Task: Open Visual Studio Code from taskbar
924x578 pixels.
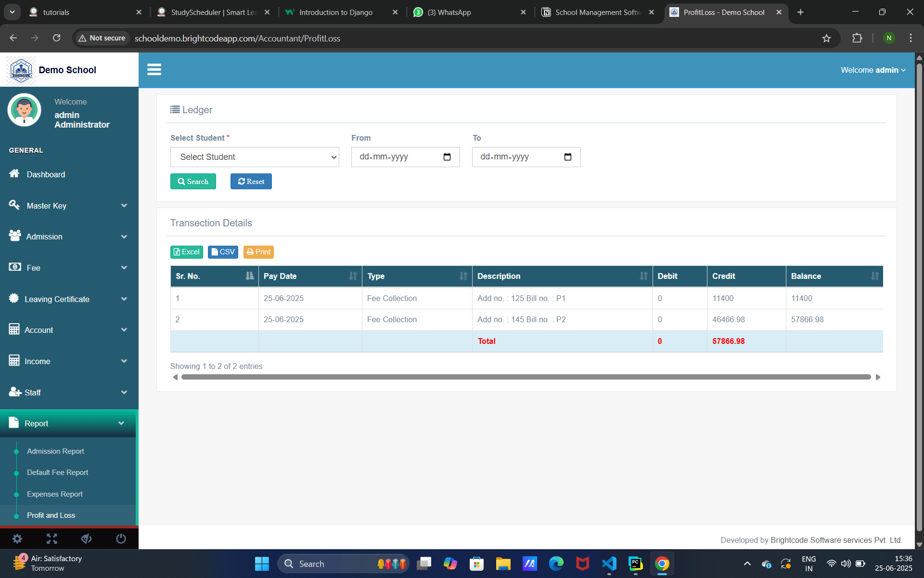Action: (x=609, y=564)
